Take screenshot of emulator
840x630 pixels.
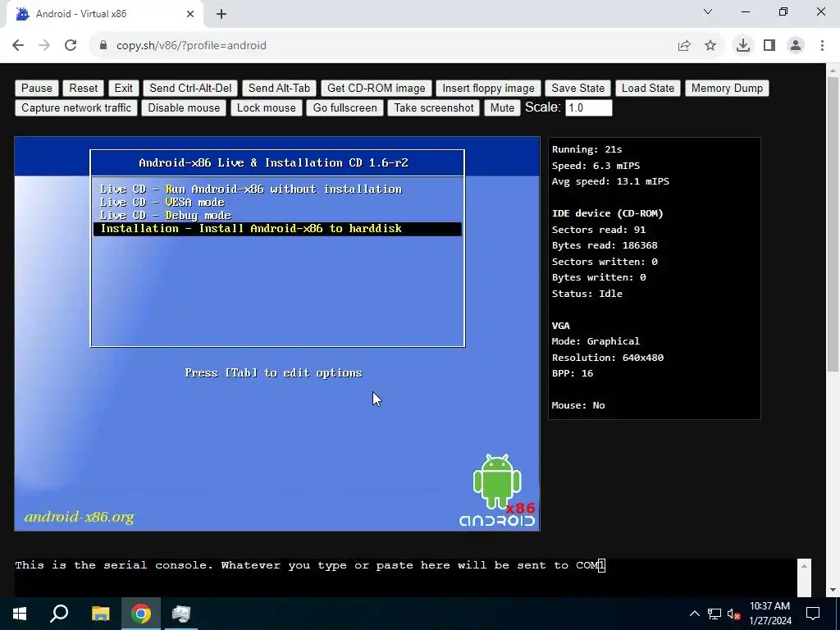(433, 107)
